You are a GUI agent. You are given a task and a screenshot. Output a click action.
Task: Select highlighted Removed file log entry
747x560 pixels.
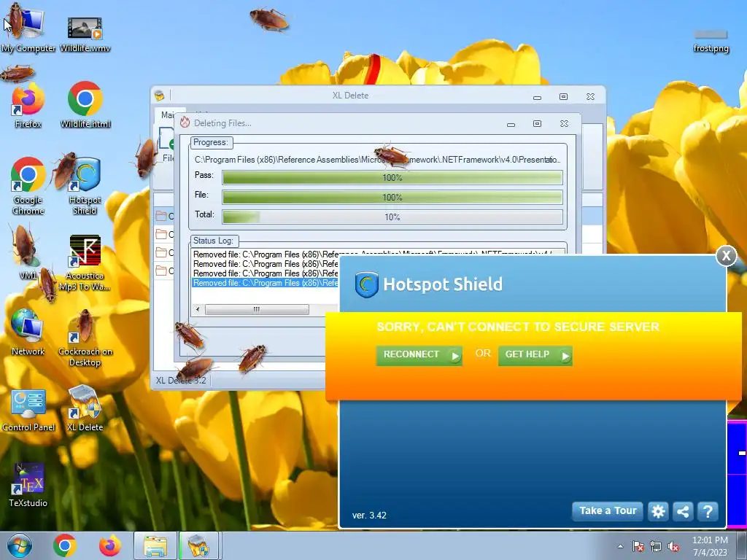tap(266, 283)
